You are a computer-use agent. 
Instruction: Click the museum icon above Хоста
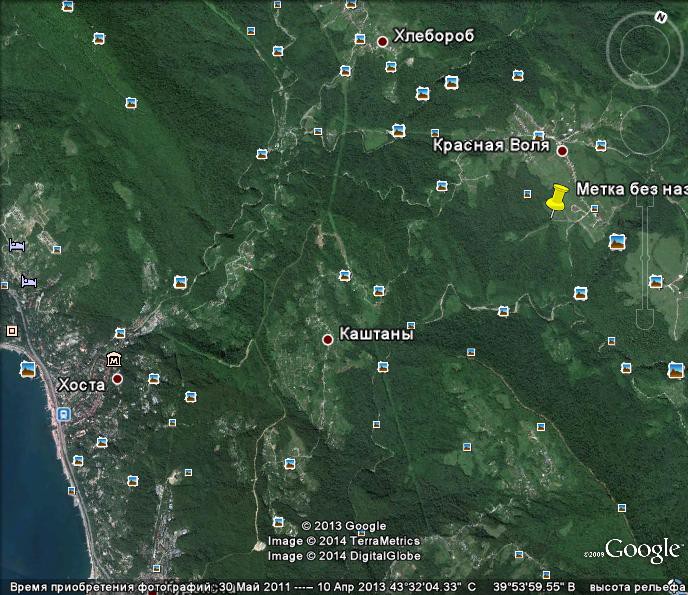pos(114,359)
